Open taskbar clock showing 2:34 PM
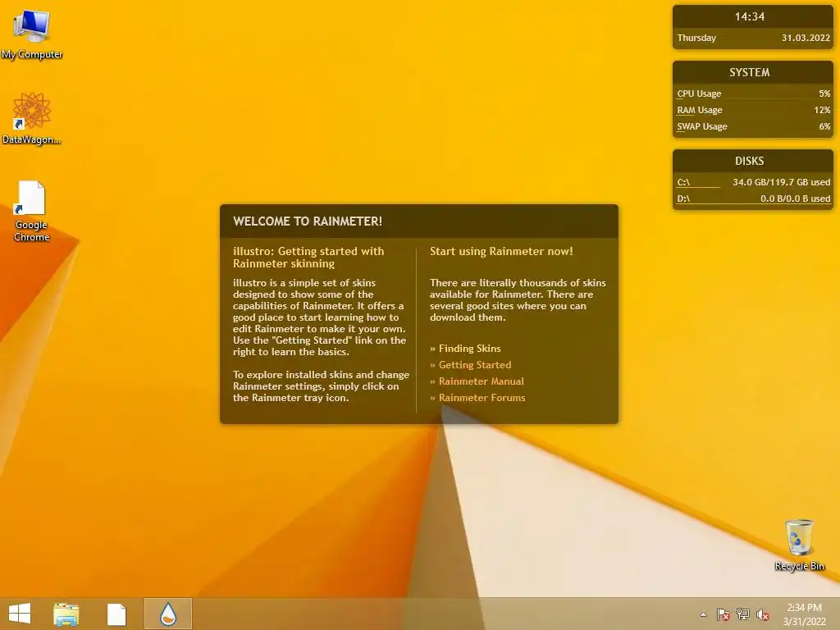 (x=804, y=614)
